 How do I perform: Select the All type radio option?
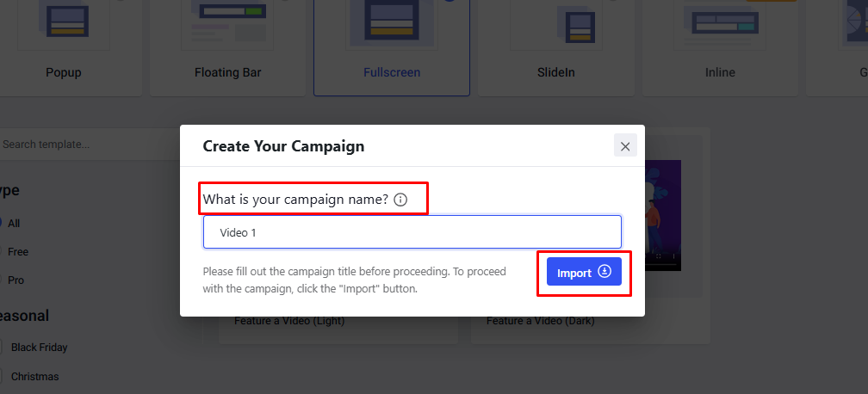[x=3, y=223]
